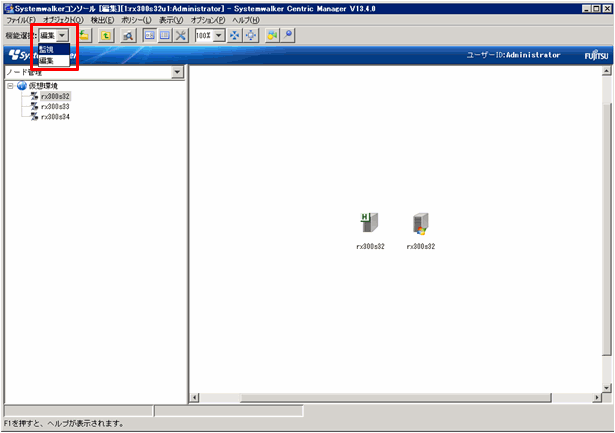Maximize the Systemwalker console window
This screenshot has height=433, width=615.
coord(596,9)
